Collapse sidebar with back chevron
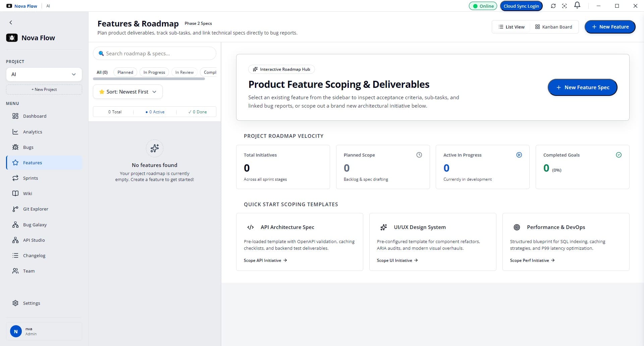 (11, 22)
